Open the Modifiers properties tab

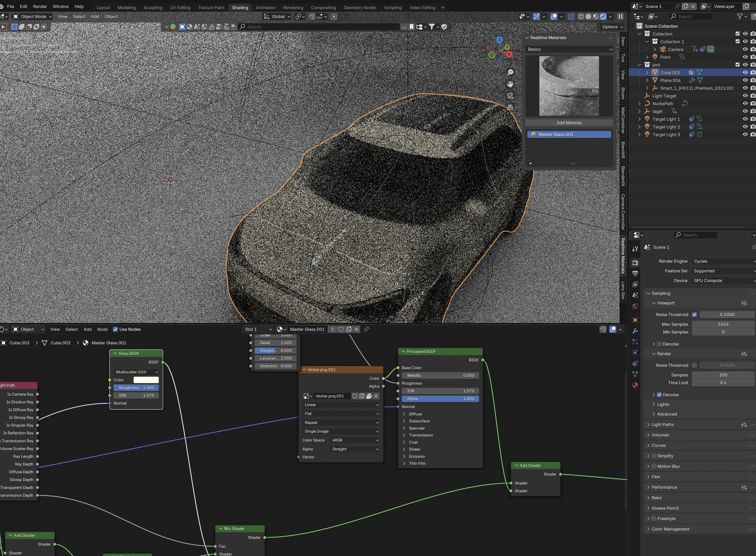point(635,331)
